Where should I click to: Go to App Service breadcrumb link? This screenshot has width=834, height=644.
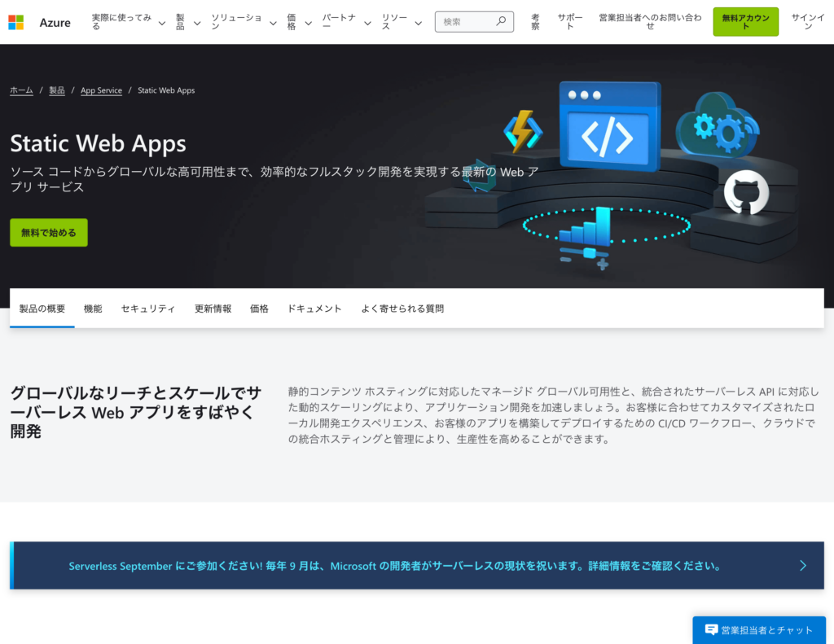101,90
